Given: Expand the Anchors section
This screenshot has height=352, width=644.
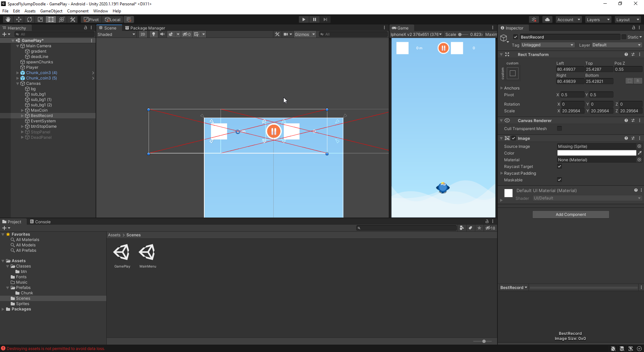Looking at the screenshot, I should click(x=502, y=88).
